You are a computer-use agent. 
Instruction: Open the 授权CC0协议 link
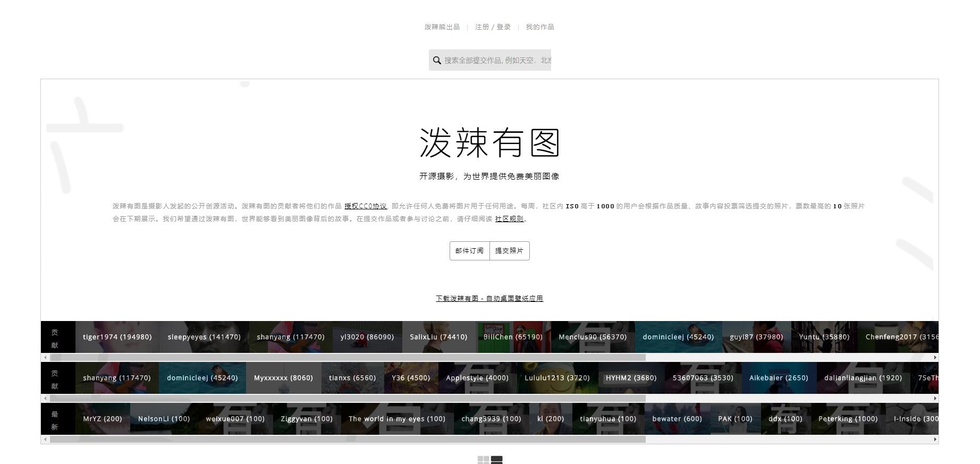(x=366, y=206)
